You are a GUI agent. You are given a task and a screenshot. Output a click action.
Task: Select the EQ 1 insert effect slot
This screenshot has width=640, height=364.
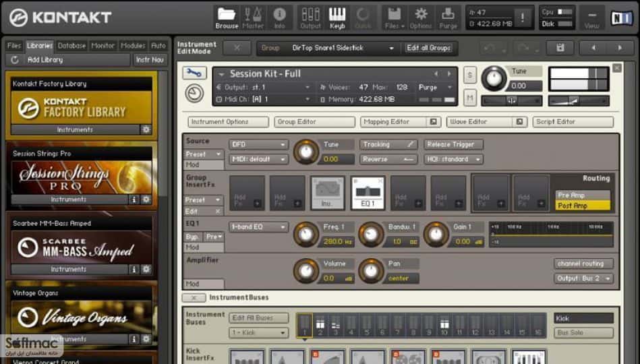click(368, 193)
